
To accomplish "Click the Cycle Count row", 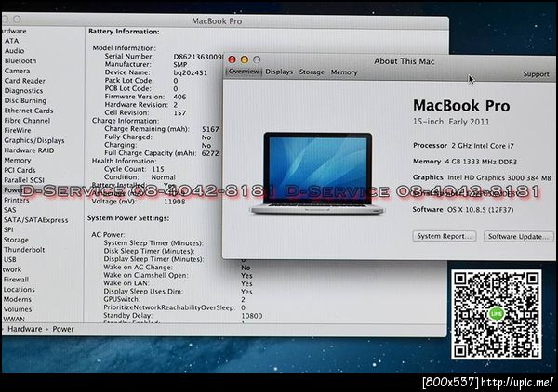I will click(134, 169).
